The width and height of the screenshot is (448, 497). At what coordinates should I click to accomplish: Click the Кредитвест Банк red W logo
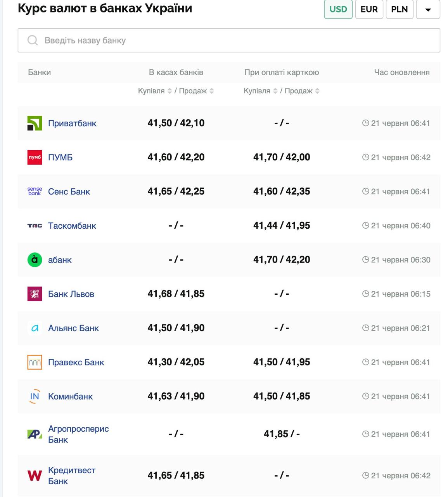pos(35,475)
